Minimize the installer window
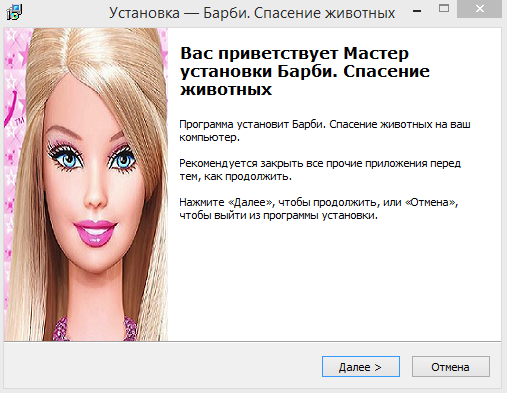 (417, 11)
